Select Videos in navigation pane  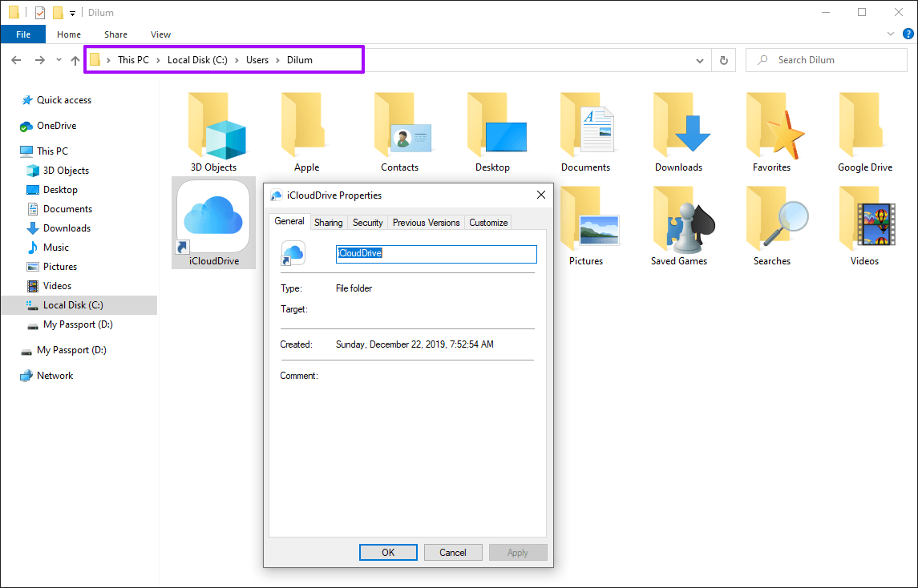pyautogui.click(x=57, y=286)
